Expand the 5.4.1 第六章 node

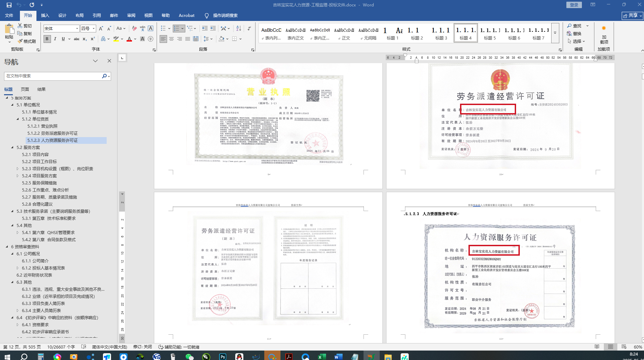[x=18, y=233]
